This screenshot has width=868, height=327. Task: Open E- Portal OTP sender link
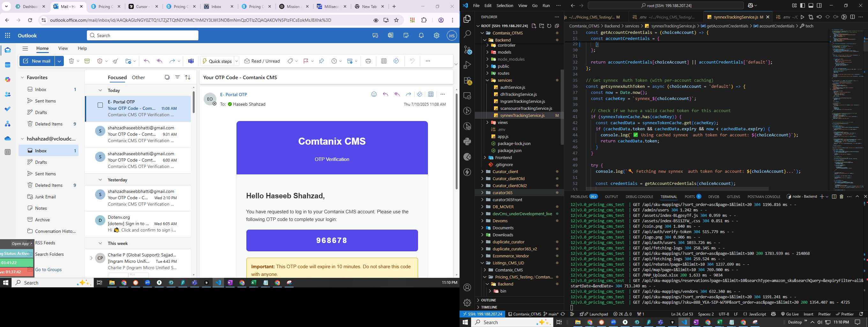(x=234, y=95)
